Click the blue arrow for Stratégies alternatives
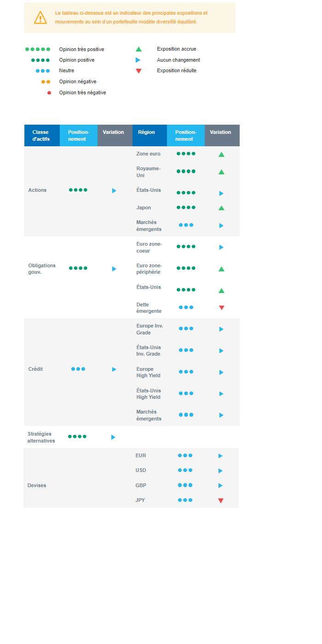The height and width of the screenshot is (644, 322). [113, 437]
